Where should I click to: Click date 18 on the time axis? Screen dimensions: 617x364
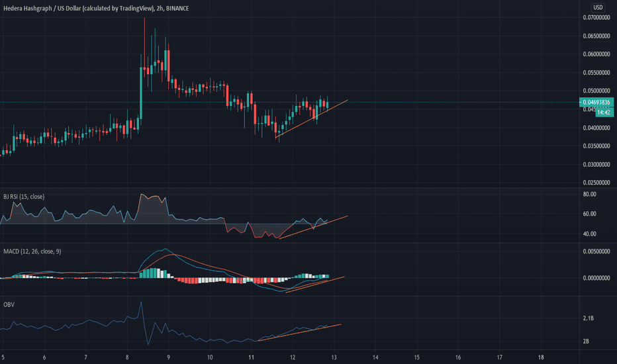click(x=541, y=357)
